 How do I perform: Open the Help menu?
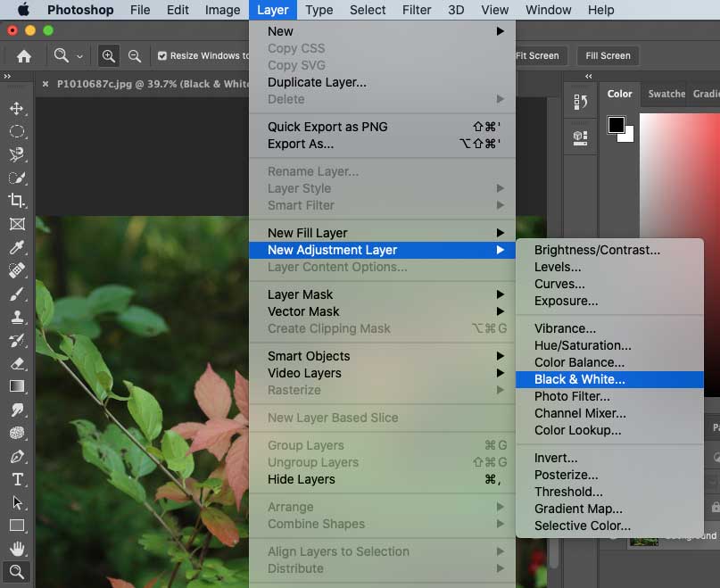pyautogui.click(x=601, y=10)
